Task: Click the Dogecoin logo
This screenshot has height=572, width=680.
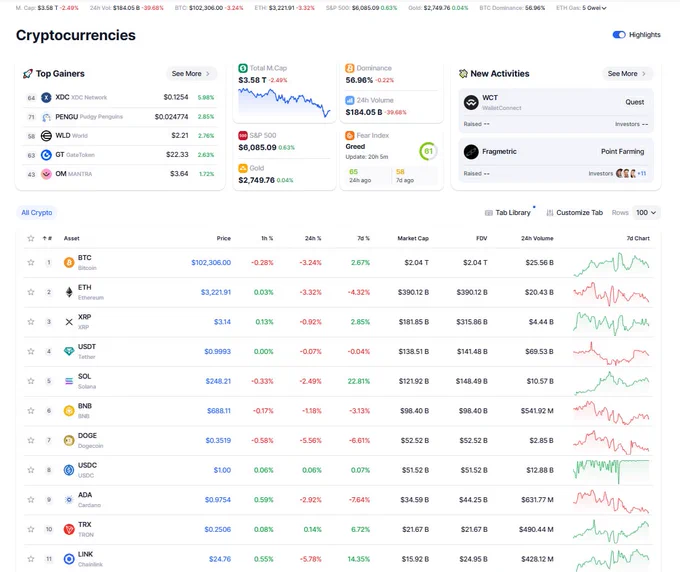Action: (x=69, y=440)
